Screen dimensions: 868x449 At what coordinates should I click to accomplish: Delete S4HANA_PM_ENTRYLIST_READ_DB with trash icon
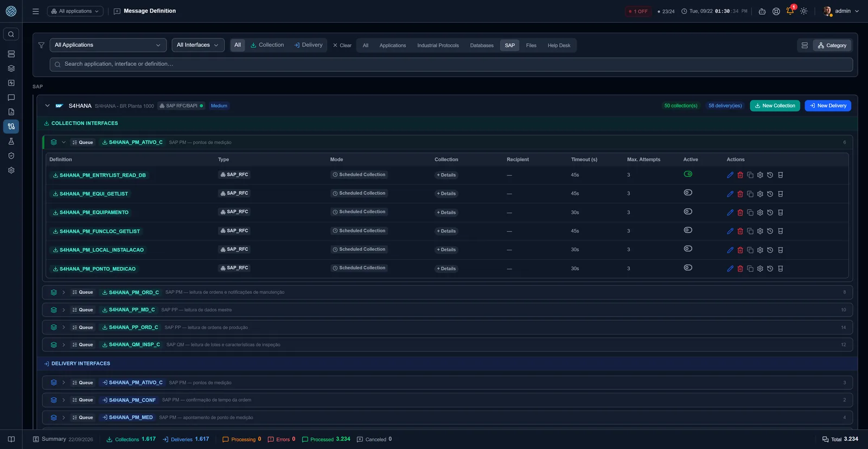click(x=740, y=175)
